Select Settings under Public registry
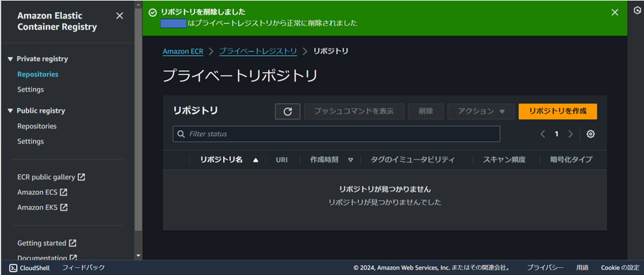Screen dimensions: 644x275 click(31, 141)
